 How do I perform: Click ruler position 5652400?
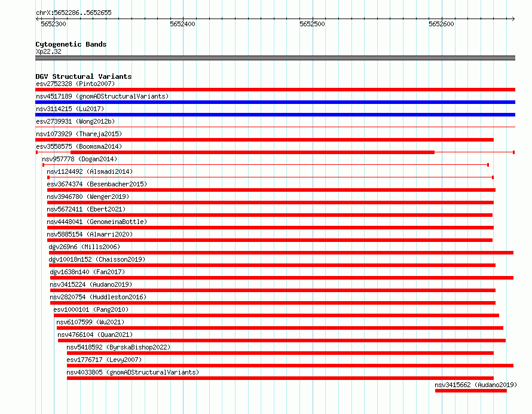click(182, 24)
